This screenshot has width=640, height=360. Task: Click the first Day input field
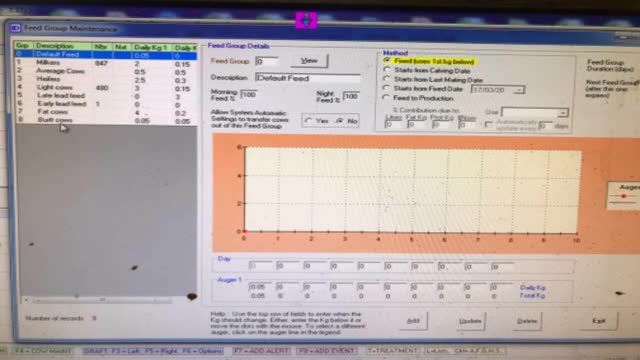(x=260, y=266)
